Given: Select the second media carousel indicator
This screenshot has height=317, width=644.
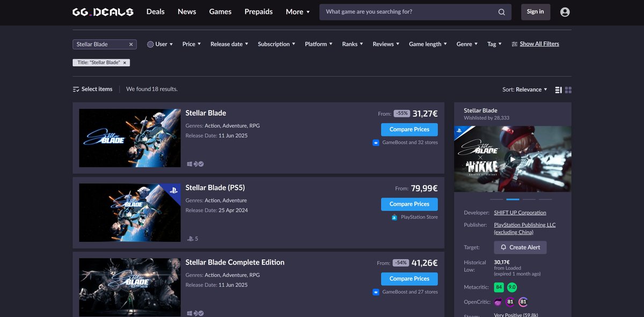Looking at the screenshot, I should tap(513, 199).
